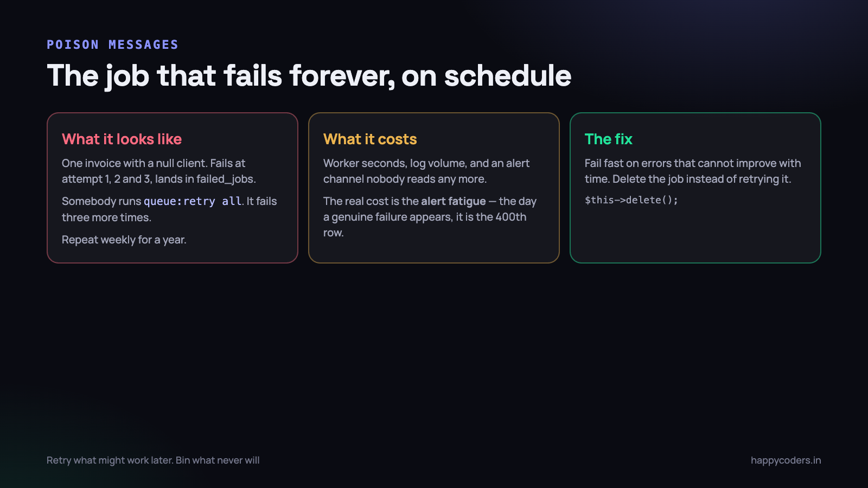Click 'The fix' card heading

coord(608,139)
